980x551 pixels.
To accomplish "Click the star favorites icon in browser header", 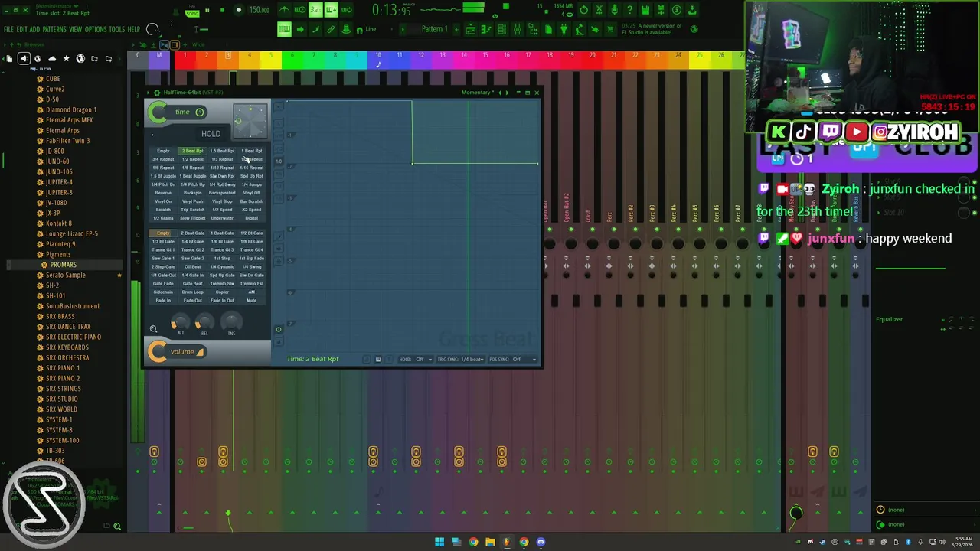I will [x=66, y=58].
